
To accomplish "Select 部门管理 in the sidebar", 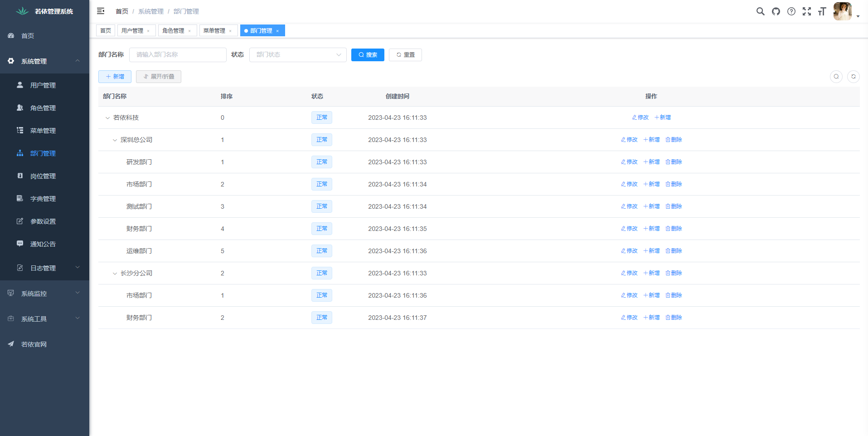I will (44, 153).
